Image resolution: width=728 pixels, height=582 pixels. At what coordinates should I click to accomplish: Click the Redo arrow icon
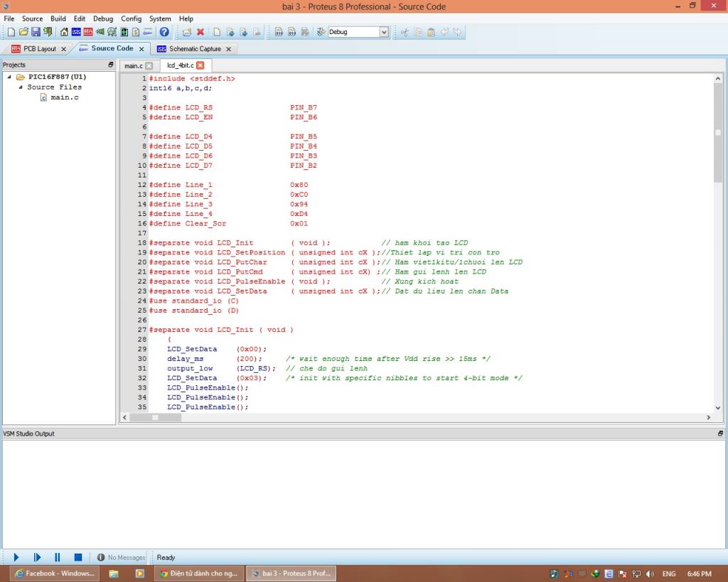457,32
